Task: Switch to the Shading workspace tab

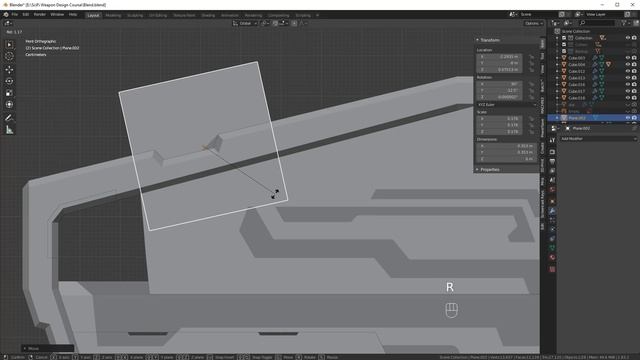Action: [x=208, y=15]
